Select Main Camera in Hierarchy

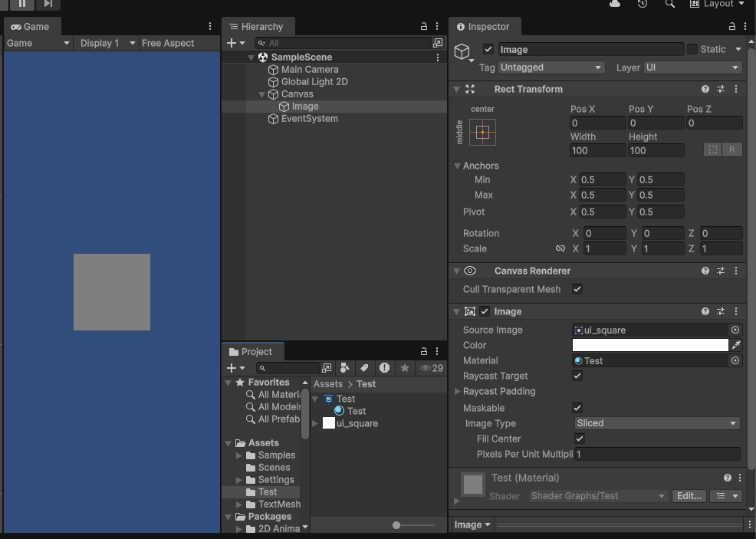310,70
